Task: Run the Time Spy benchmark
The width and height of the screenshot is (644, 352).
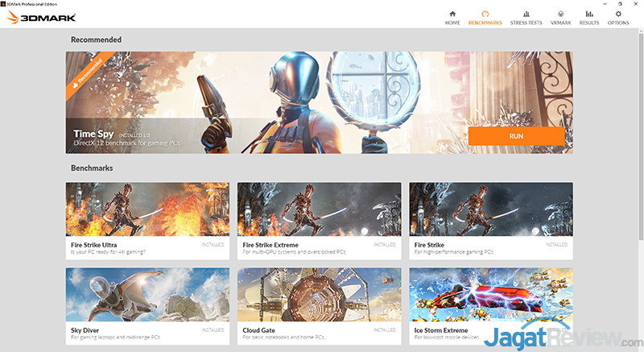Action: click(516, 136)
